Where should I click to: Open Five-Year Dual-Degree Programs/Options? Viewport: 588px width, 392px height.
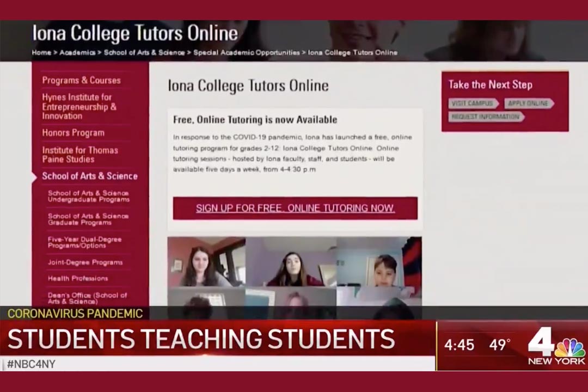coord(85,242)
